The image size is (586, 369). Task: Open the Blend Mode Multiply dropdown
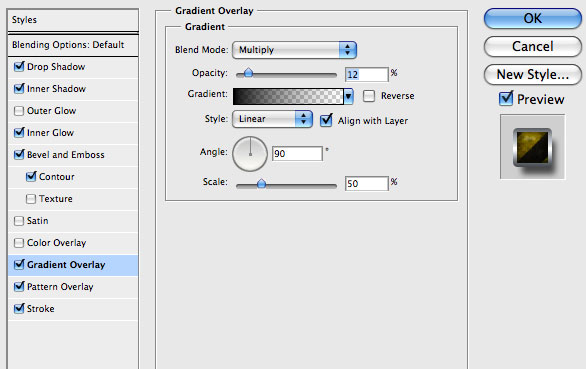(x=294, y=50)
